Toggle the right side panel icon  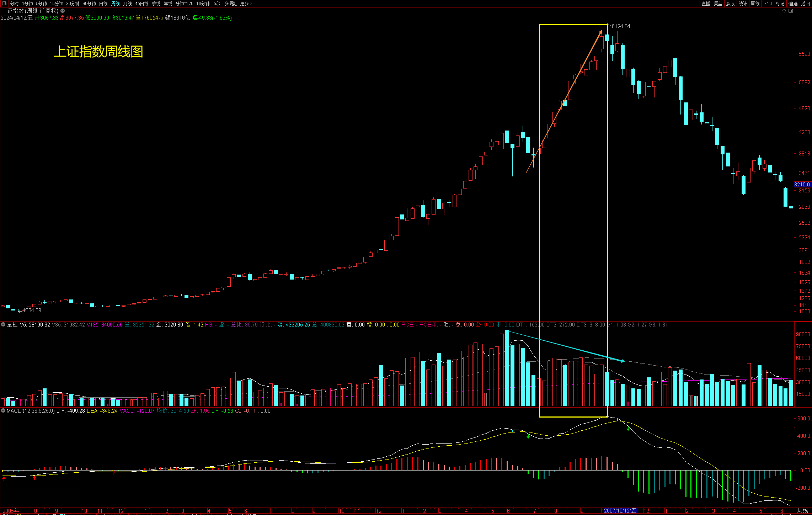[x=791, y=11]
